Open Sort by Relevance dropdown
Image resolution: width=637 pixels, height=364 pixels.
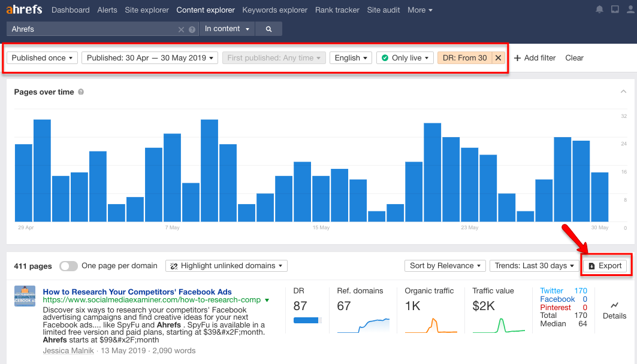pyautogui.click(x=445, y=266)
